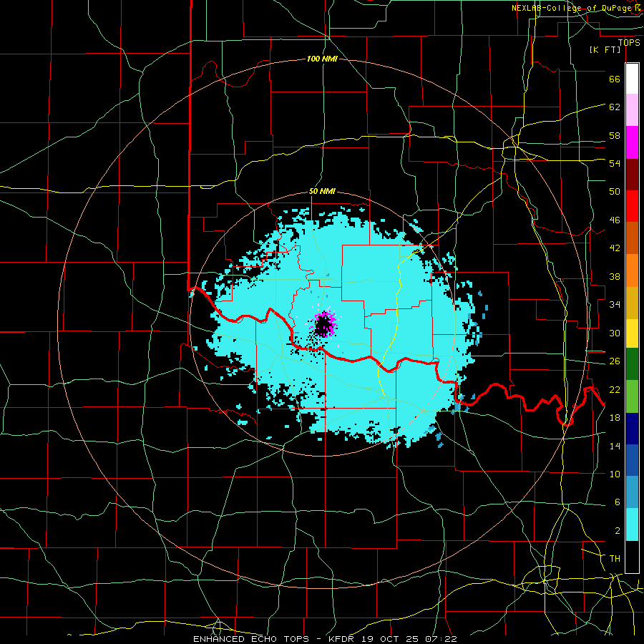Click the black TH legend swatch
The height and width of the screenshot is (644, 644).
coord(632,557)
